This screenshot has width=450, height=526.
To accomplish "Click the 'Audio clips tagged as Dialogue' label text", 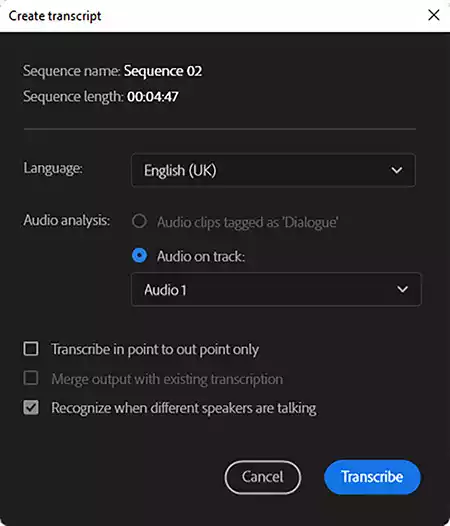I will click(248, 222).
